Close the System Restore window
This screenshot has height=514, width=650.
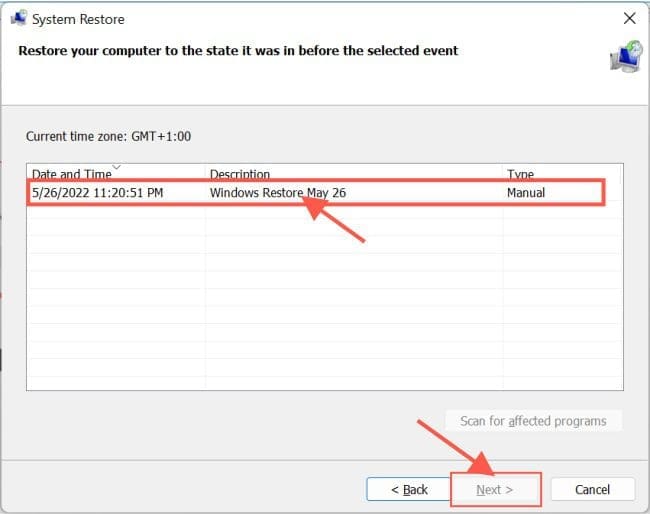click(629, 19)
